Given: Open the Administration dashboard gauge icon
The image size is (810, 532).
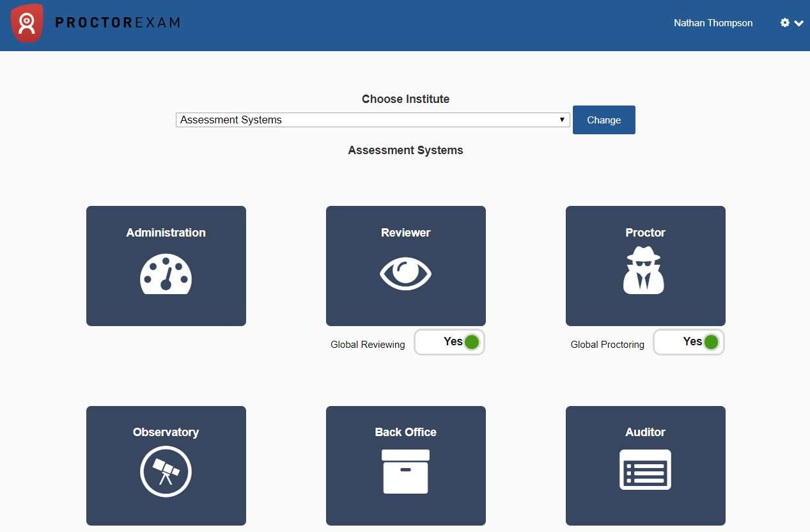Looking at the screenshot, I should tap(166, 274).
